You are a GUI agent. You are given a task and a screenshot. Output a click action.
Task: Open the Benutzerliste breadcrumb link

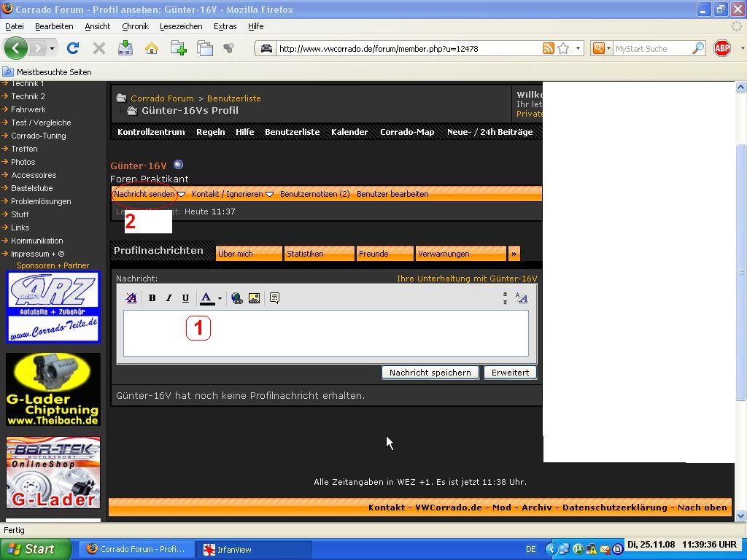(233, 98)
